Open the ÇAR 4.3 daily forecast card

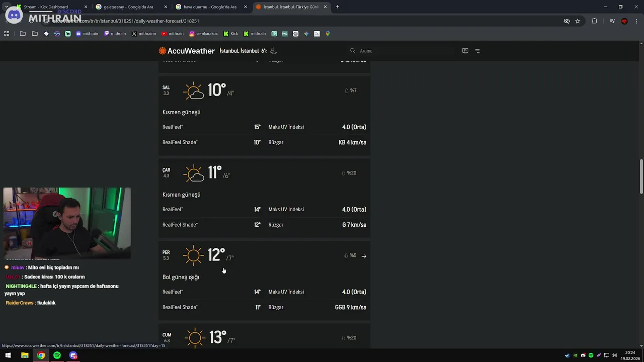click(264, 198)
